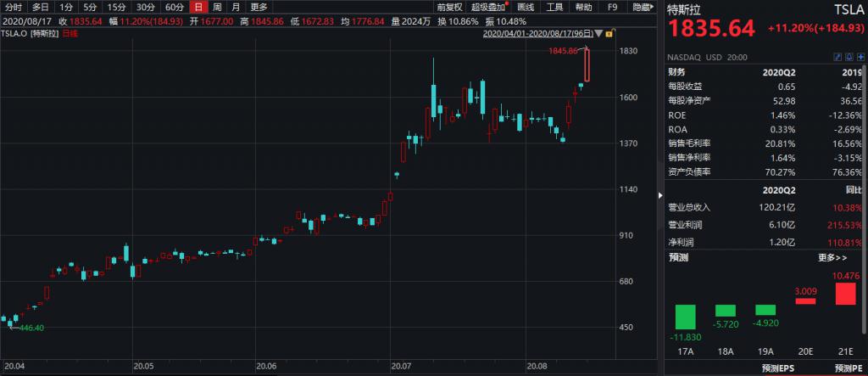Select the ROE row label

[x=677, y=115]
